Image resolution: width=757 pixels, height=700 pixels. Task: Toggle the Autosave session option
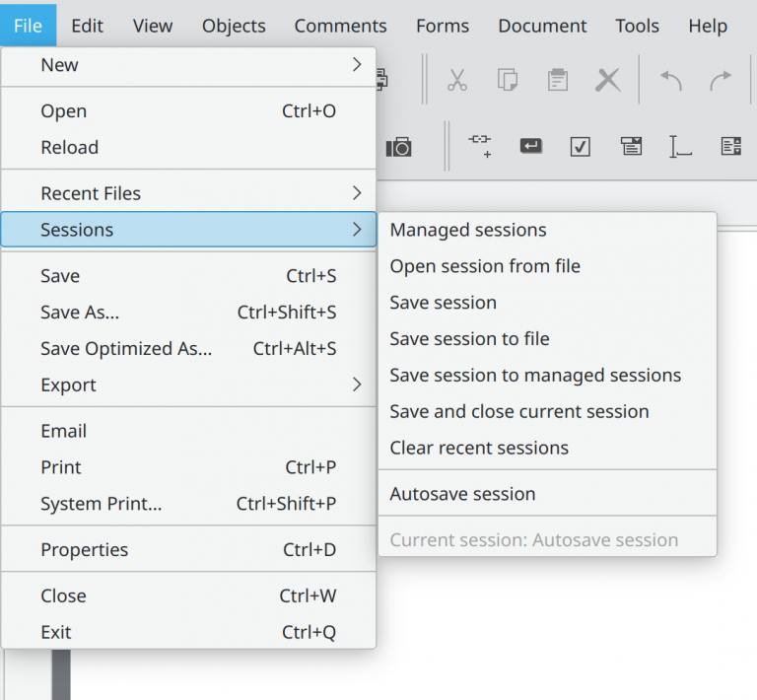[462, 494]
